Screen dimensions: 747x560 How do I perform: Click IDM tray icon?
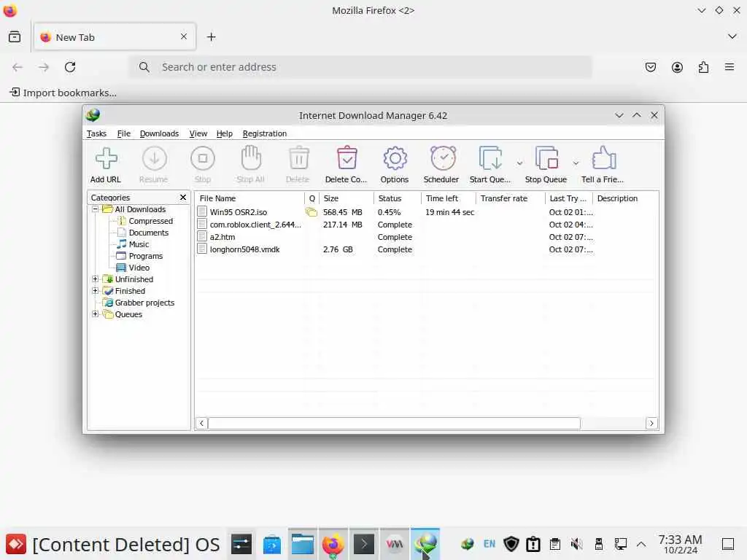[468, 544]
